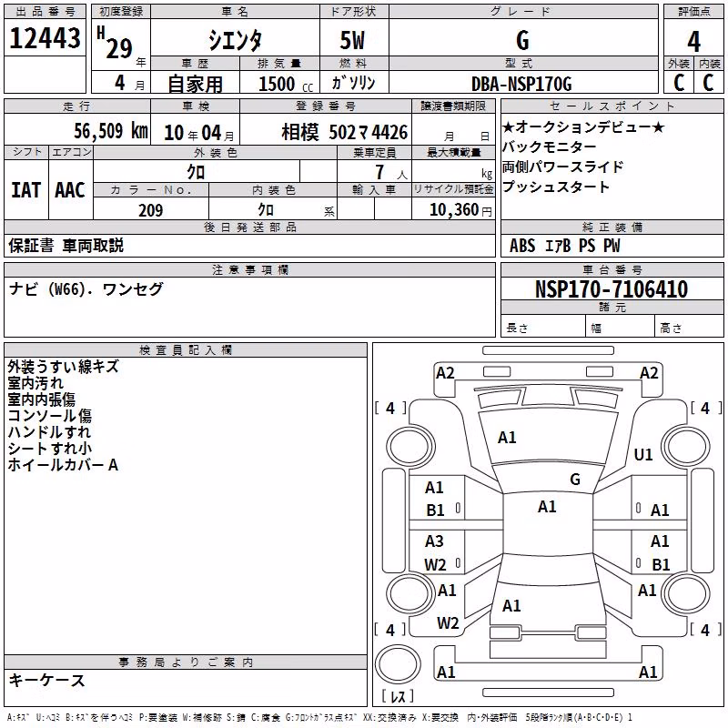This screenshot has width=728, height=728.
Task: Click クロ under the 外装色 header
Action: (196, 172)
